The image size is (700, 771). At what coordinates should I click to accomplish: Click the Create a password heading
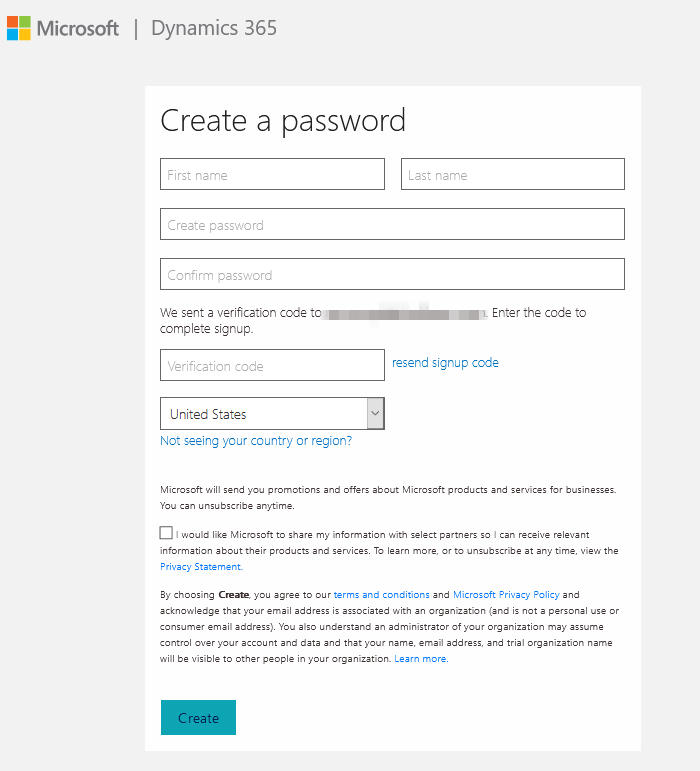[283, 120]
